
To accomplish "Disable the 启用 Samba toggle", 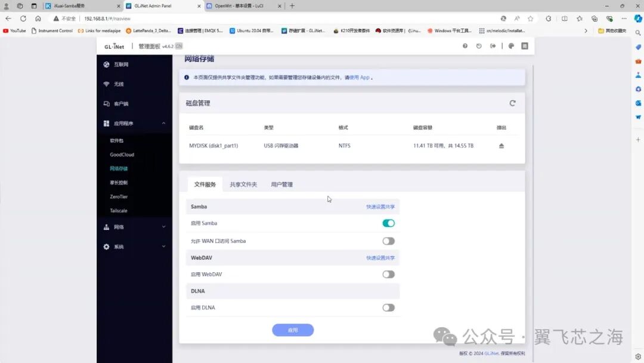I will [388, 223].
